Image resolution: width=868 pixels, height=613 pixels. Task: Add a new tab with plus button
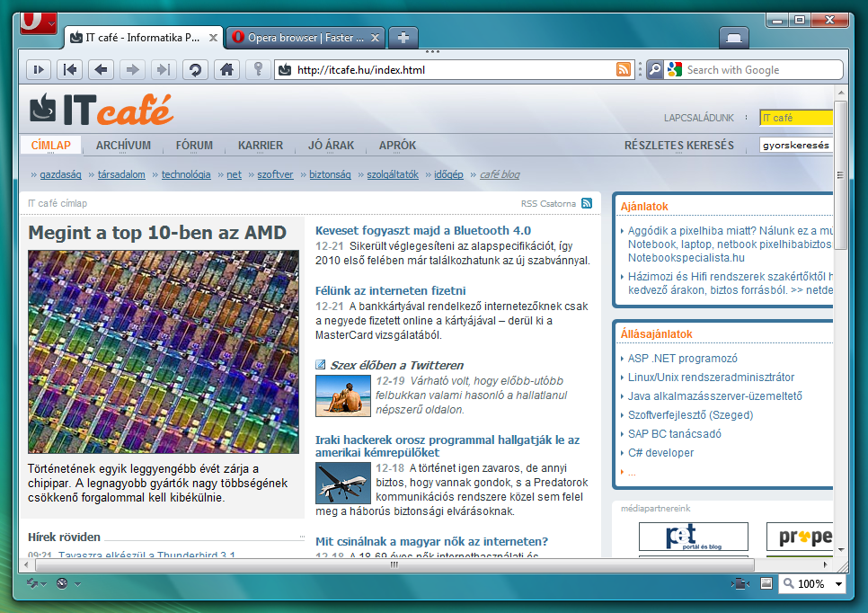coord(403,38)
